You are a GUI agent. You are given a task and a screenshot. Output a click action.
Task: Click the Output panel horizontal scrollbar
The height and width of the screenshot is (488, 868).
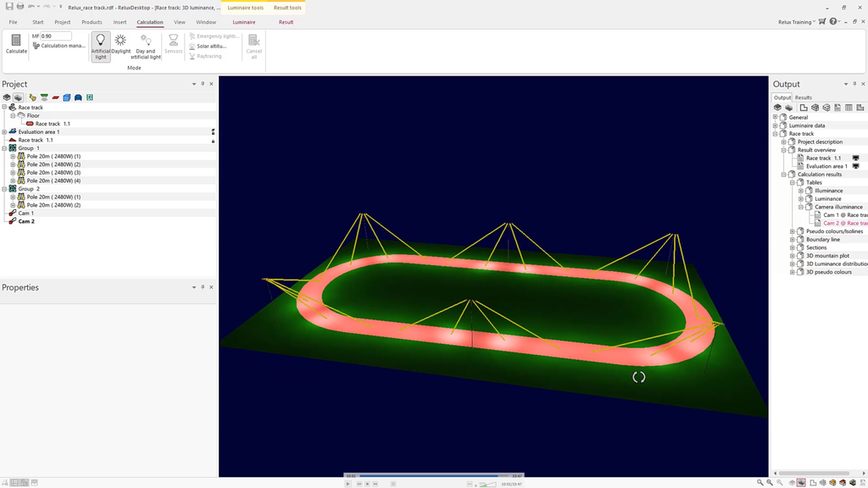click(x=815, y=474)
